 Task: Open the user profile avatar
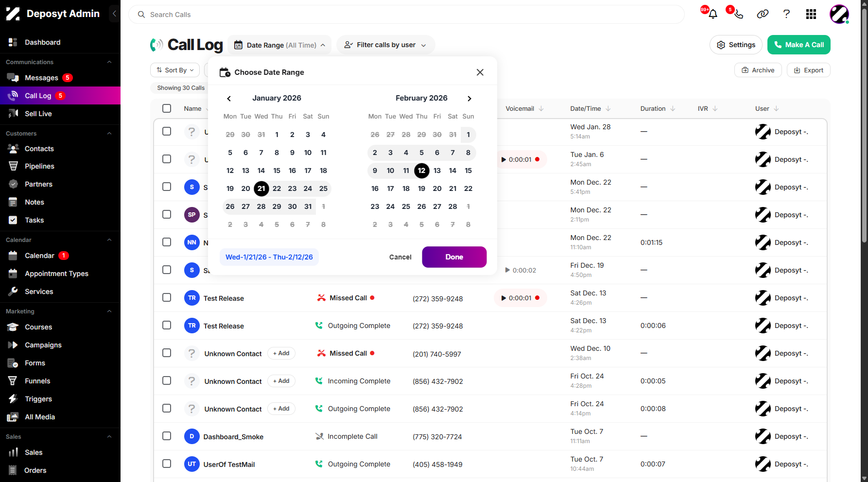839,14
